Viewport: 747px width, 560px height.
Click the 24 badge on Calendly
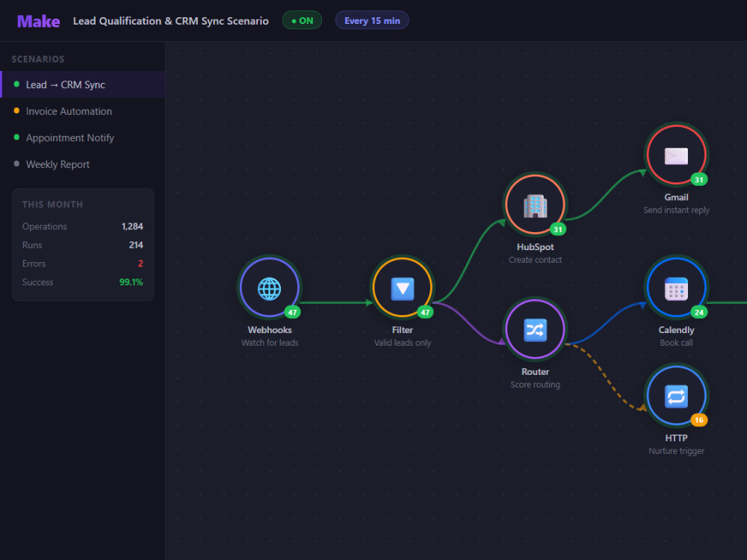coord(699,312)
